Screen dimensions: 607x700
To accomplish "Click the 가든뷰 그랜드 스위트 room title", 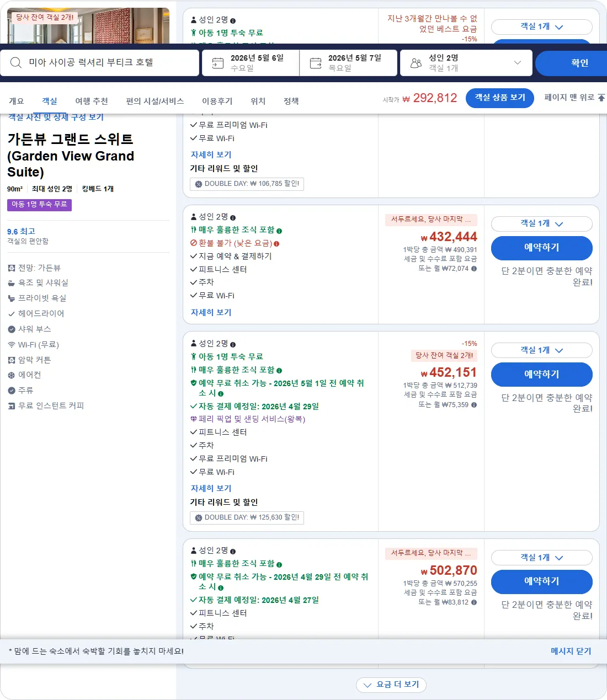I will coord(71,156).
